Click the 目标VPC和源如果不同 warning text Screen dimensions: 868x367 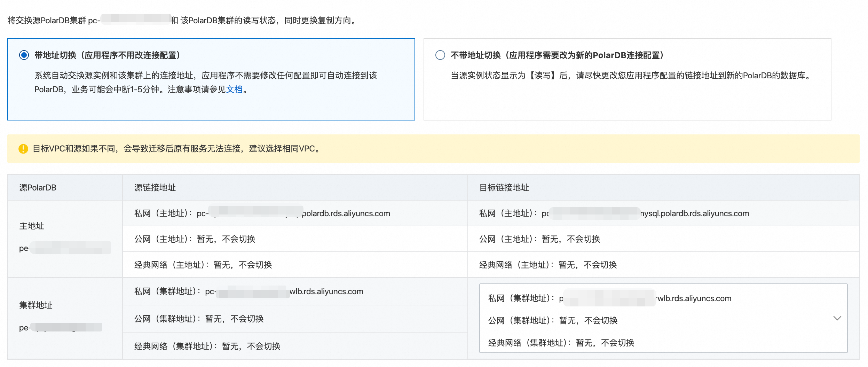[x=176, y=149]
